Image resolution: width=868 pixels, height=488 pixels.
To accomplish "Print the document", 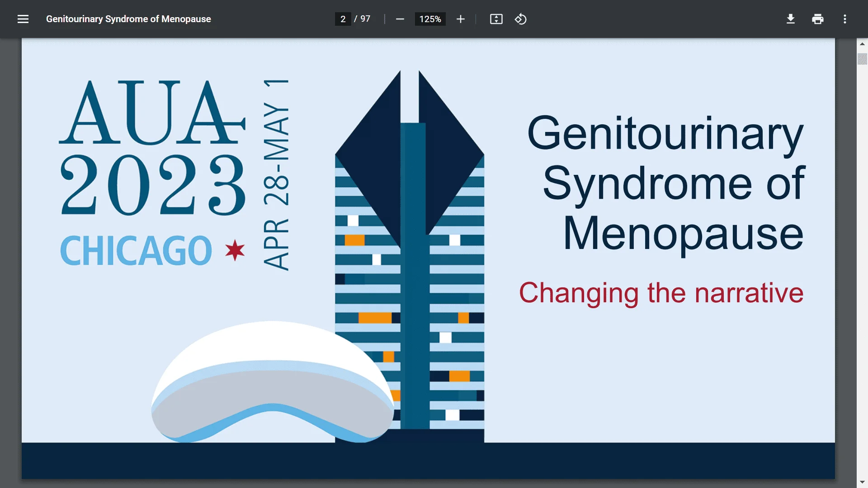I will click(818, 19).
